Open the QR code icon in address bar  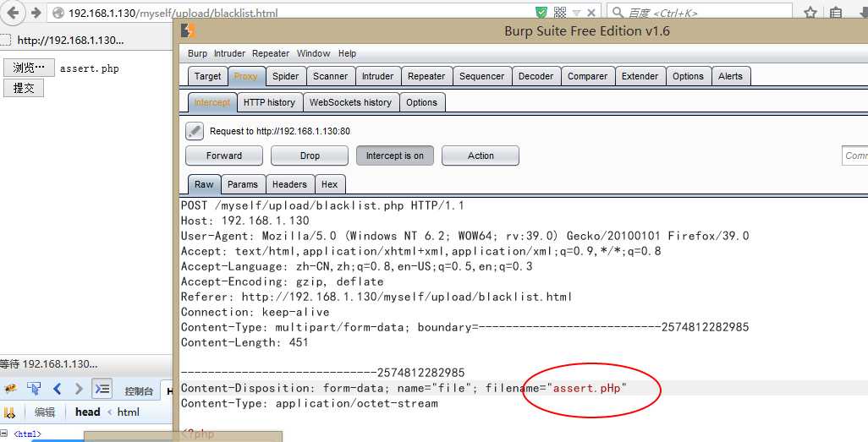[560, 13]
